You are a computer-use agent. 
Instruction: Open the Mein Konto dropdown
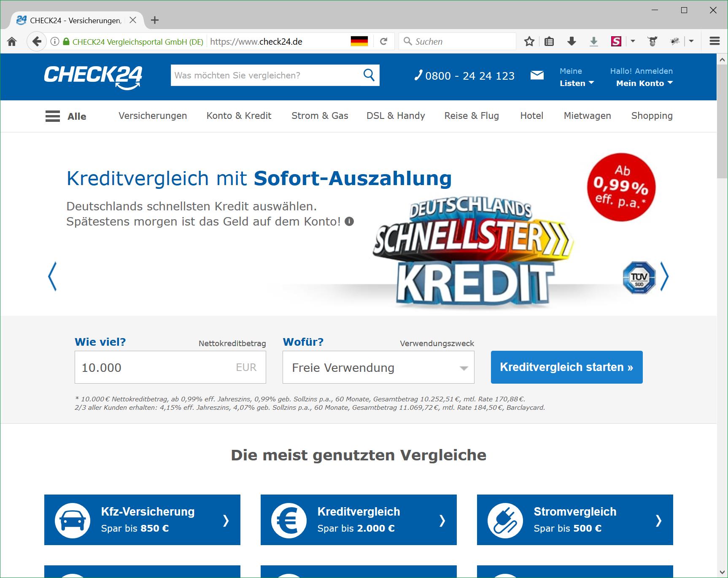coord(644,83)
